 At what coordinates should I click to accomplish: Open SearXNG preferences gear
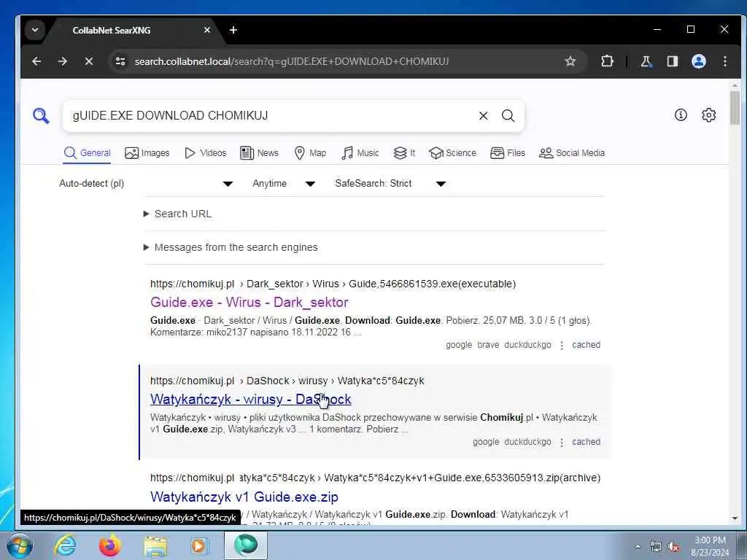pos(708,114)
